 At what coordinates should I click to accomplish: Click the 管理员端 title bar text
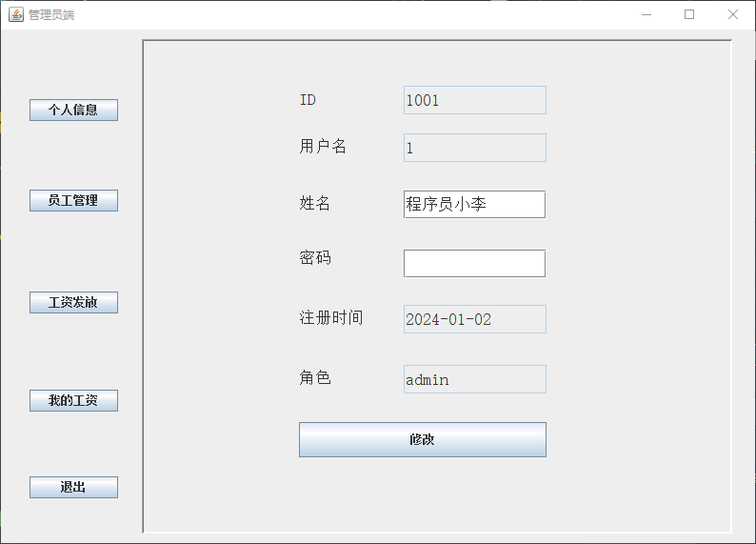pos(51,15)
